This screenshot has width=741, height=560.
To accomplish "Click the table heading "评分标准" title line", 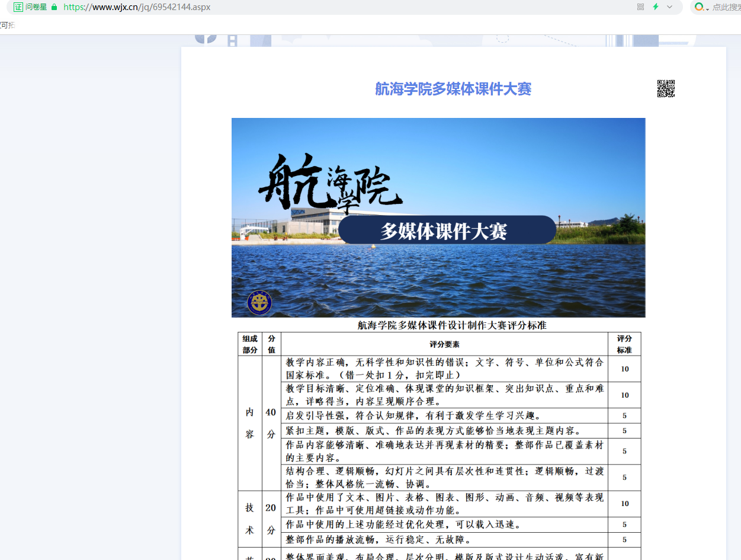I will click(452, 325).
